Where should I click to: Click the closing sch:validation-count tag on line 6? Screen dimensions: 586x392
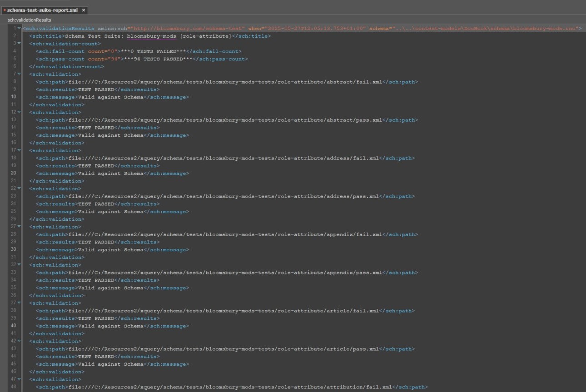pos(67,67)
